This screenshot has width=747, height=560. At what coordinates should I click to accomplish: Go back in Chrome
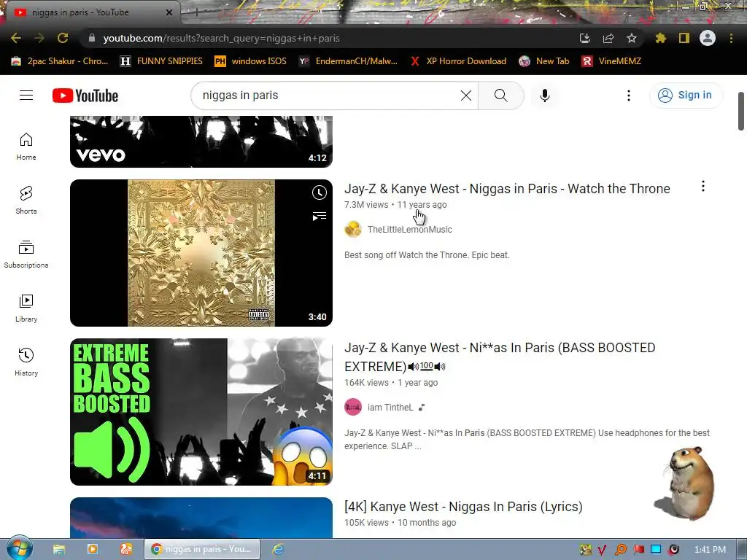[x=16, y=38]
